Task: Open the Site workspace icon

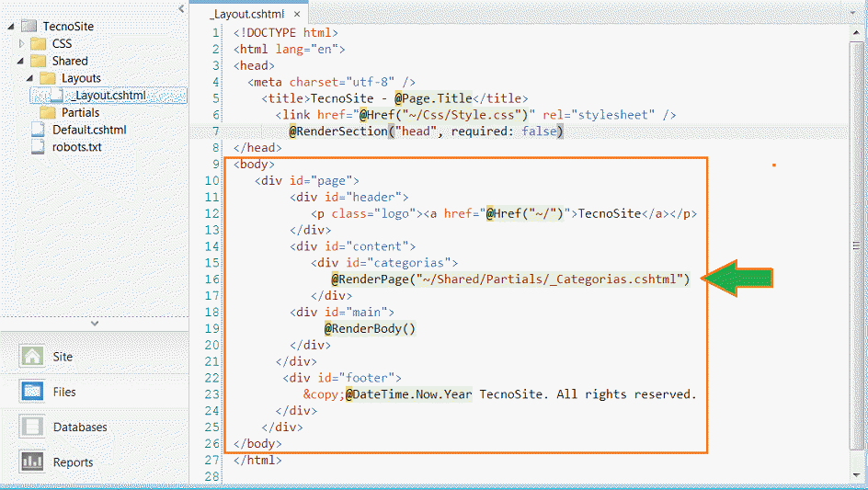Action: pyautogui.click(x=32, y=356)
